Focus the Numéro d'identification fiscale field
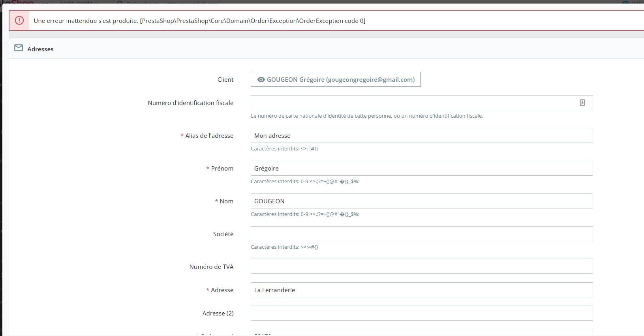 click(x=422, y=103)
